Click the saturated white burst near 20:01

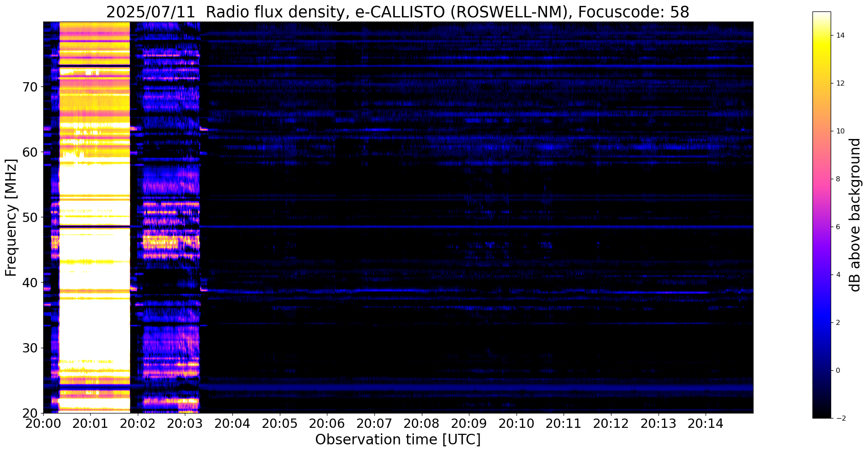pyautogui.click(x=94, y=217)
